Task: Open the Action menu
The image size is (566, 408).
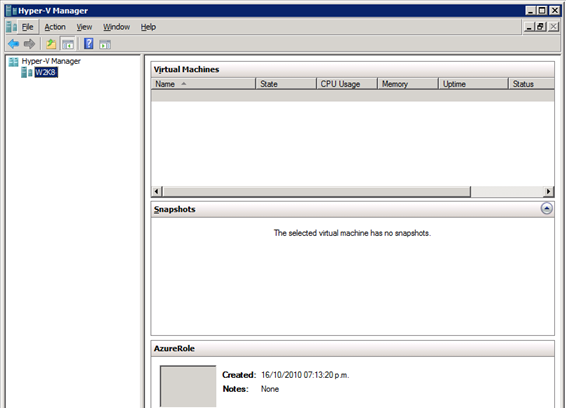Action: click(55, 27)
